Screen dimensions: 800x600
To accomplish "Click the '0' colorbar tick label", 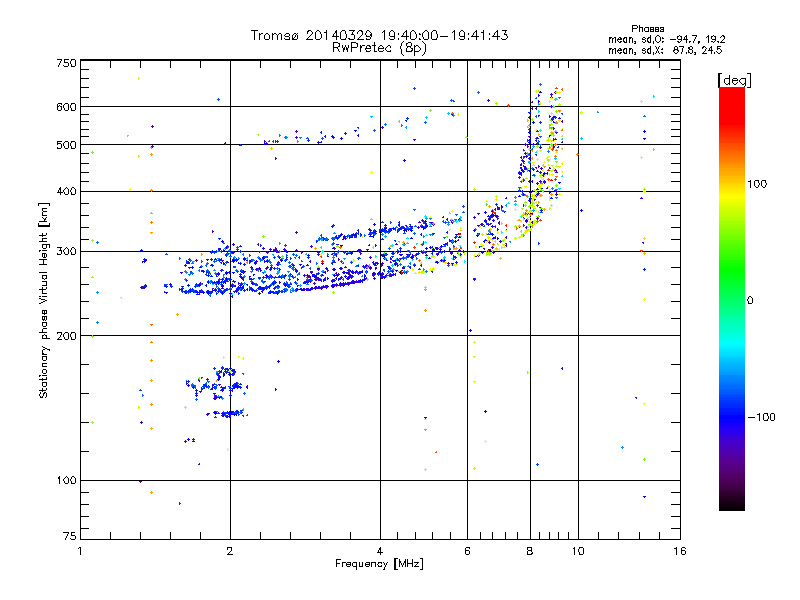I will click(x=750, y=301).
